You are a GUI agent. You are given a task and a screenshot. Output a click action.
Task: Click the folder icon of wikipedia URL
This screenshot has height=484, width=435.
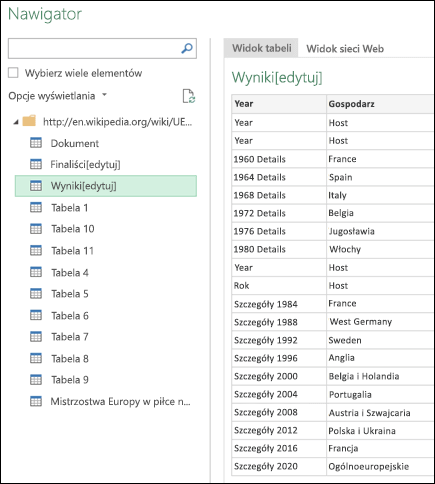click(29, 121)
